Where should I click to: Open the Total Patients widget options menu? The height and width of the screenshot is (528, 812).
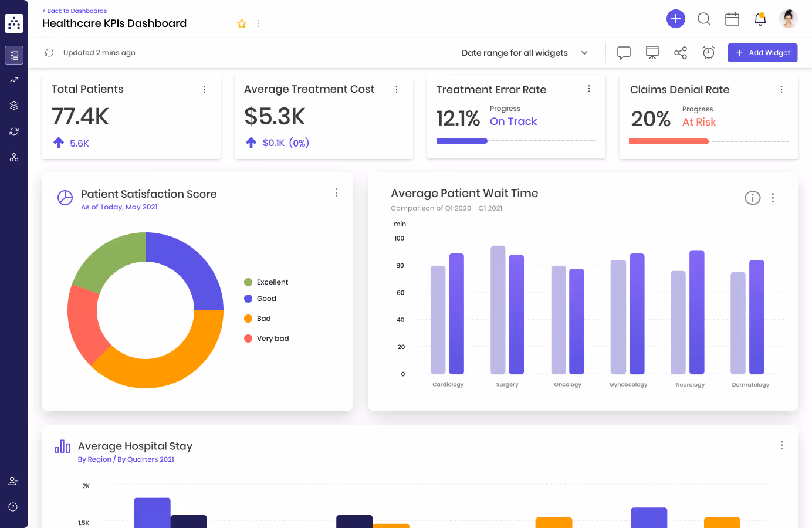pos(204,89)
